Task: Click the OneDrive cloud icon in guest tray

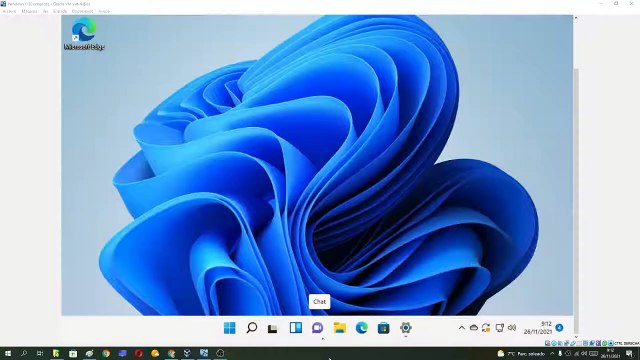Action: (x=473, y=328)
